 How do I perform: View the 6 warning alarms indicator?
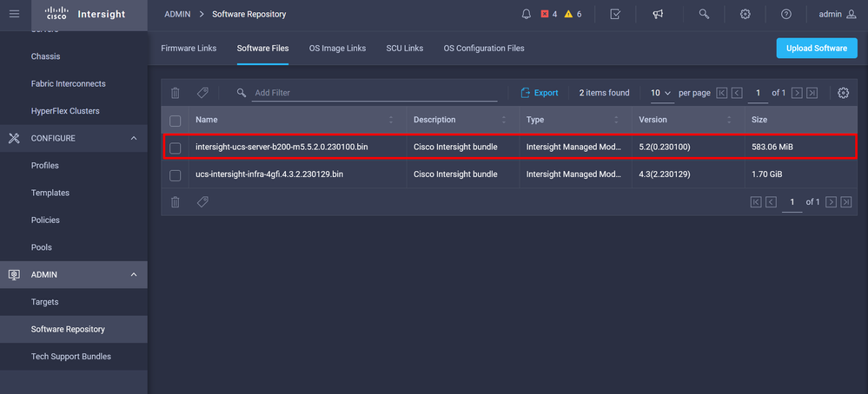click(x=573, y=15)
